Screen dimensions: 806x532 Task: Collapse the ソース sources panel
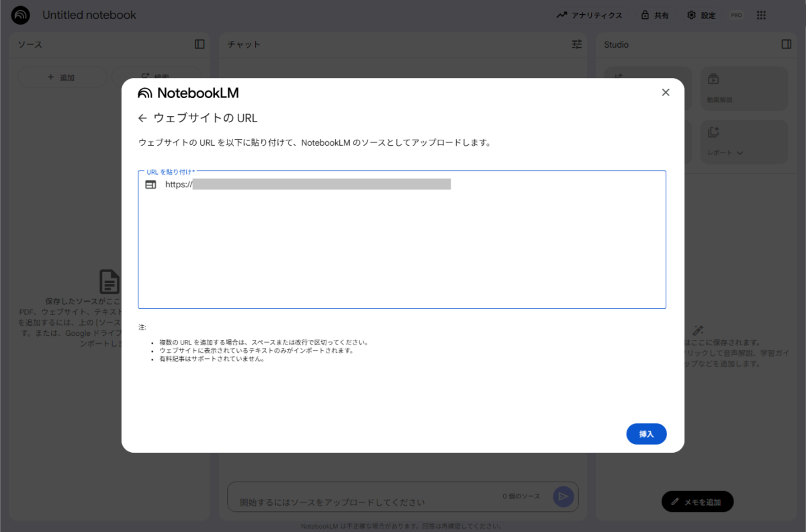[199, 44]
